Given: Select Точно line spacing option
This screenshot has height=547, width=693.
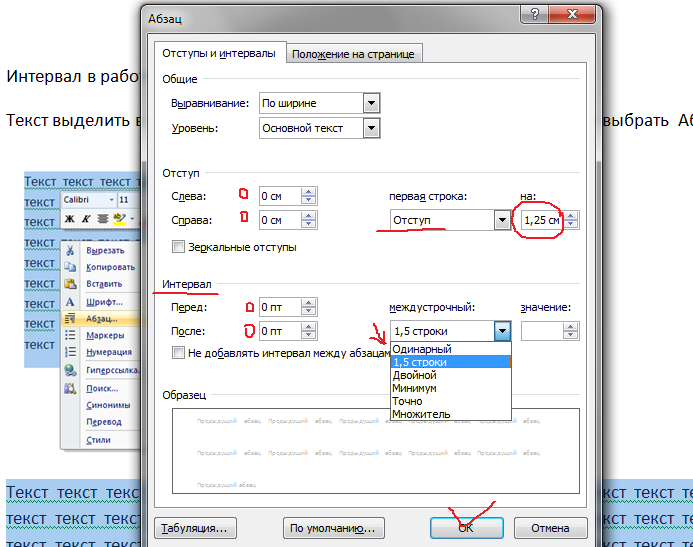Looking at the screenshot, I should (x=451, y=401).
